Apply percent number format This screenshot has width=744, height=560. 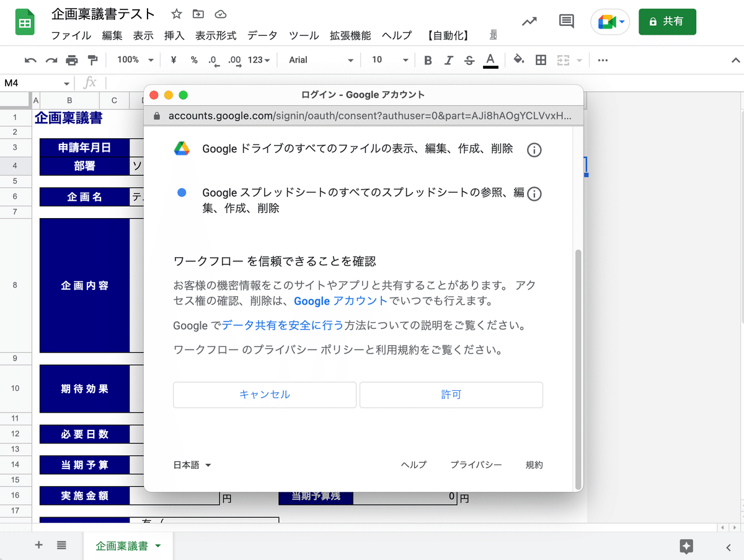[x=194, y=60]
